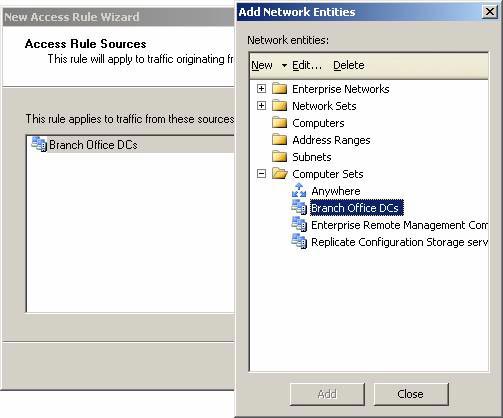This screenshot has height=418, width=503.
Task: Click Edit... in the entities toolbar
Action: pos(307,65)
